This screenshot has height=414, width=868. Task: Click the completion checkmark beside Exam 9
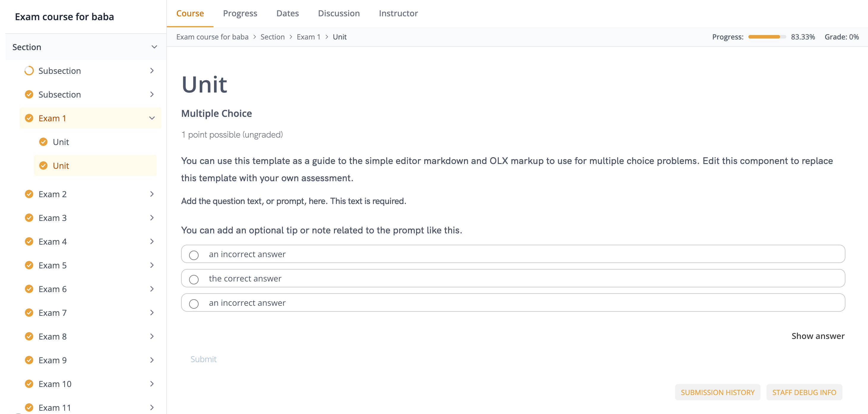[x=29, y=360]
